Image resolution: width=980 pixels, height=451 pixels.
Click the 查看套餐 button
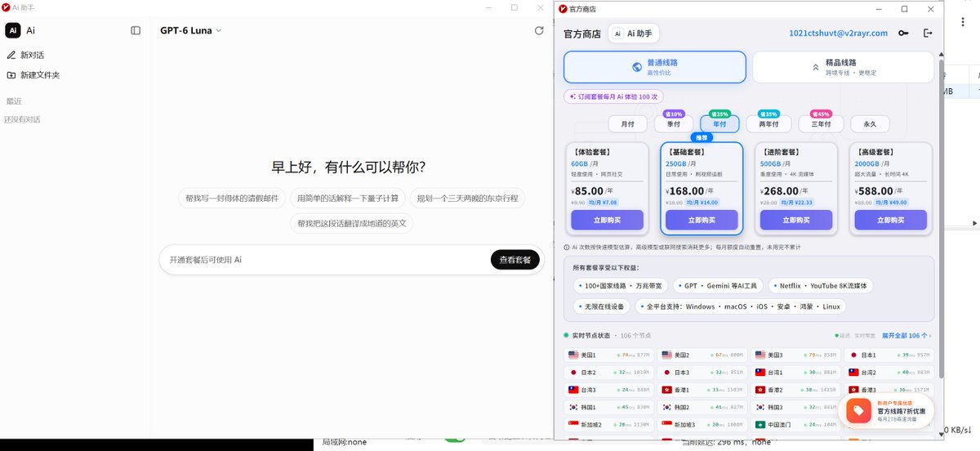pyautogui.click(x=515, y=260)
